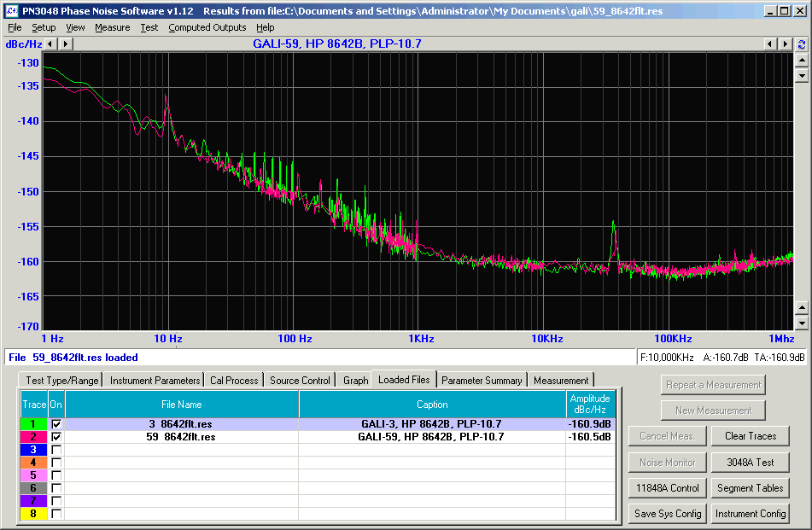The height and width of the screenshot is (530, 812).
Task: Click the -160.9dB amplitude cell
Action: [590, 424]
